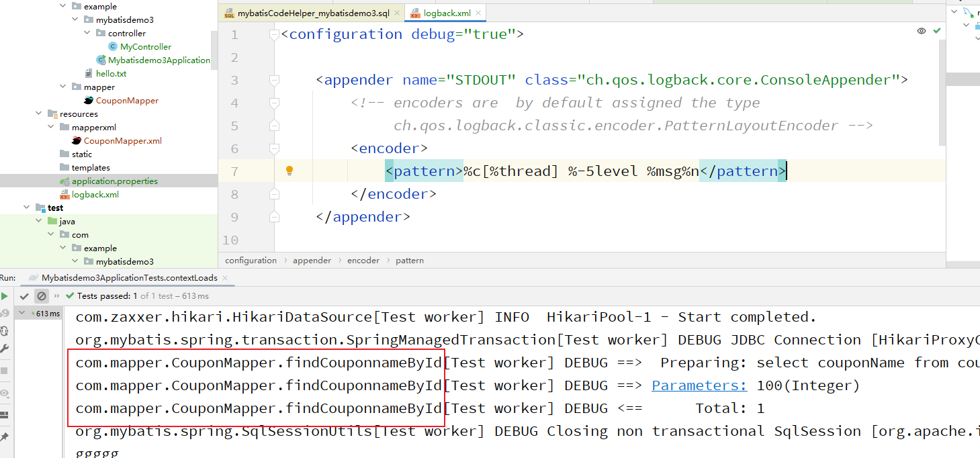
Task: Switch to mybatisCodeHelper_mybatisdemo3.sql tab
Action: (310, 13)
